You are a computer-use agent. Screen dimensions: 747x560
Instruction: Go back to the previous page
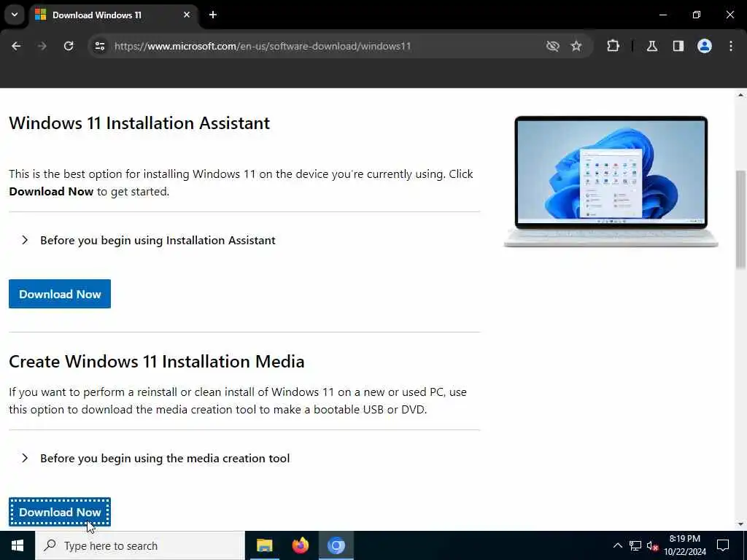pos(16,46)
